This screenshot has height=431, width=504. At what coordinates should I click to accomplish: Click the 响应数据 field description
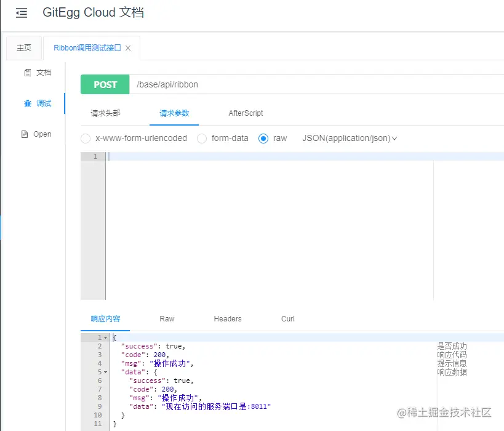452,372
